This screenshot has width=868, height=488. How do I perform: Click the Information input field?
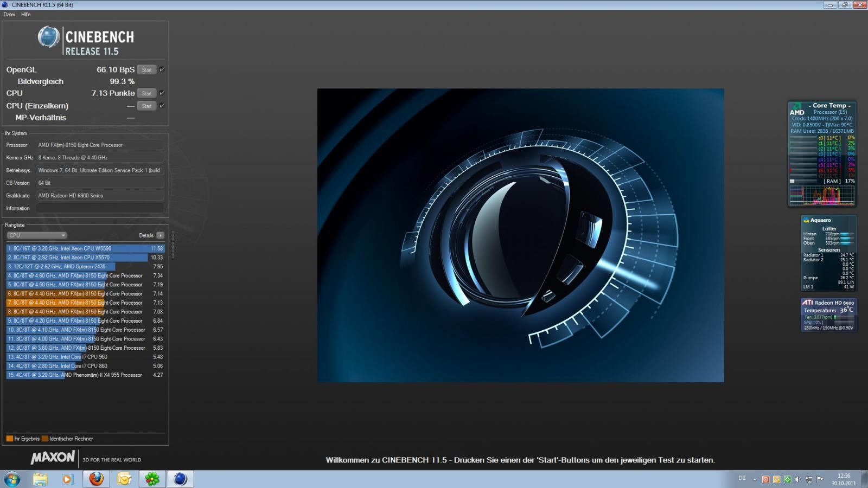click(x=100, y=208)
